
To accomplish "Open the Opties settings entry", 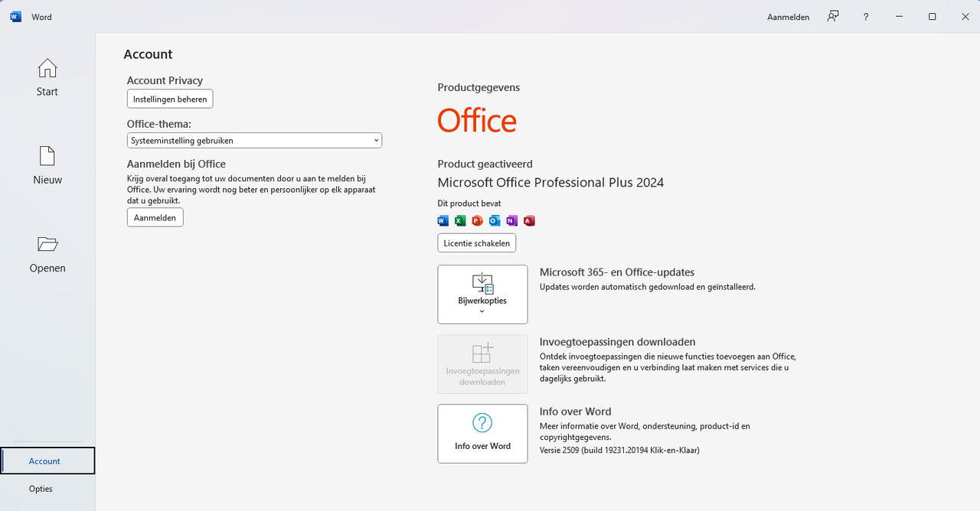I will (x=47, y=489).
